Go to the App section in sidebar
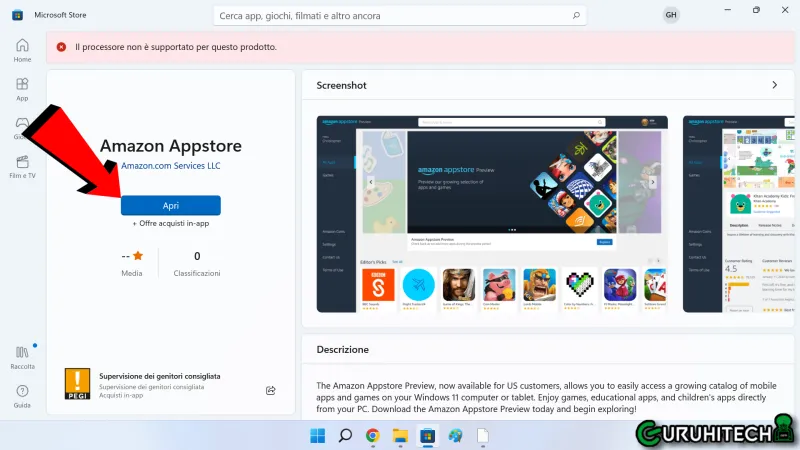The width and height of the screenshot is (800, 450). click(22, 89)
